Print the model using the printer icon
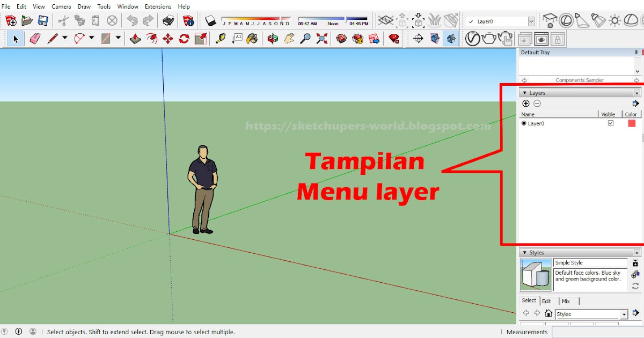Image resolution: width=644 pixels, height=338 pixels. click(169, 21)
